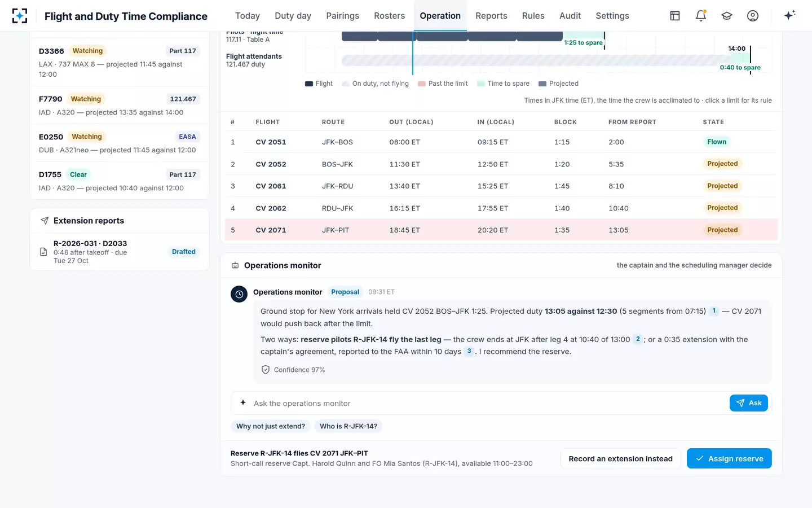Click the sparkle icon in the ask field
Screen dimensions: 812x508
243,402
